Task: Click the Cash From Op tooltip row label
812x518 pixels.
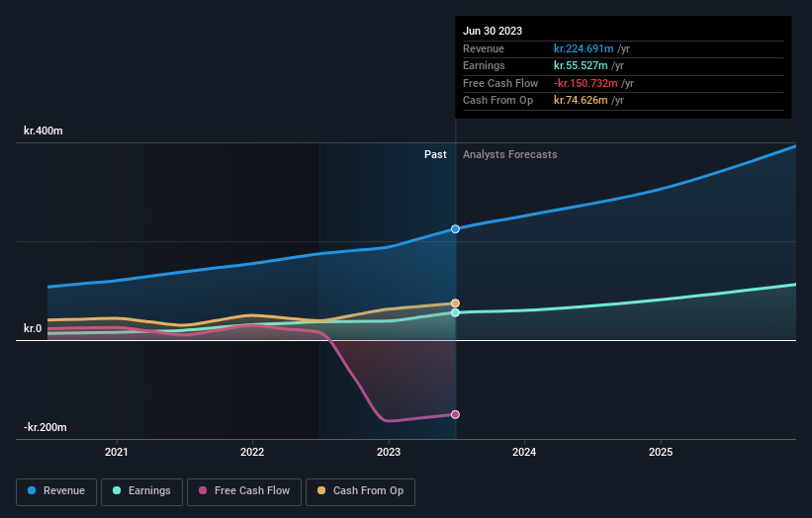Action: 497,101
